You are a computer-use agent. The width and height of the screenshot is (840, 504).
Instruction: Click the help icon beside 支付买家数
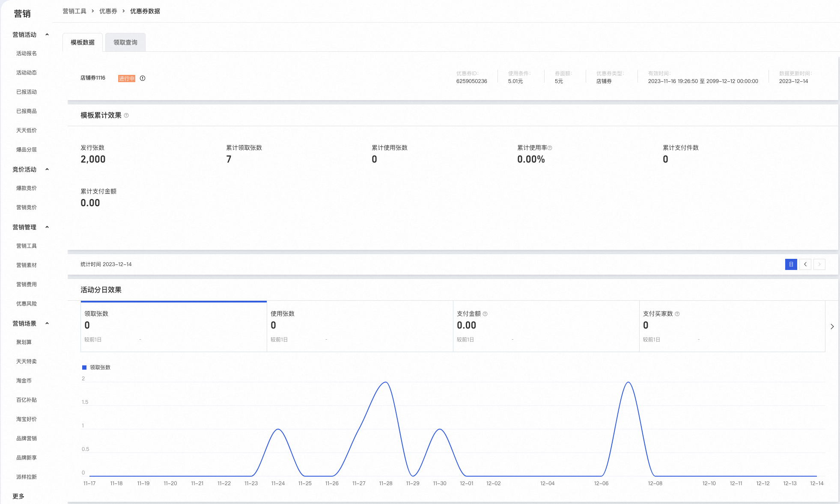tap(677, 314)
